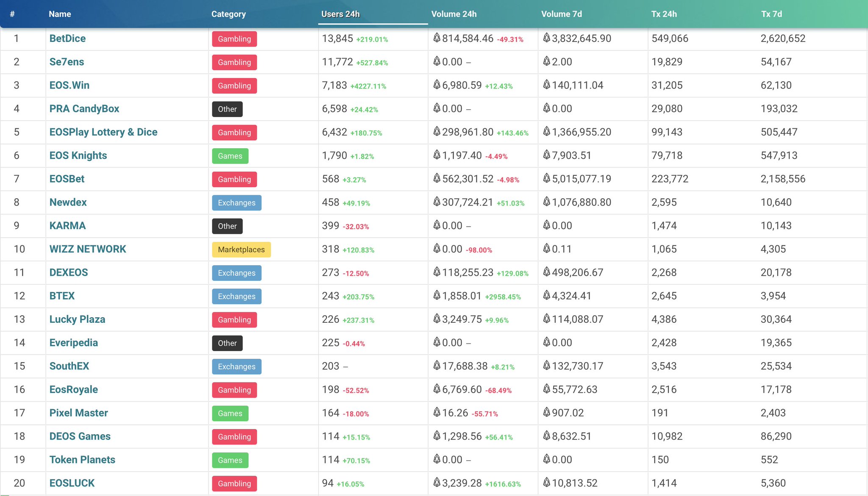Open the EosRoyale dapp link
The image size is (868, 496).
coord(74,389)
